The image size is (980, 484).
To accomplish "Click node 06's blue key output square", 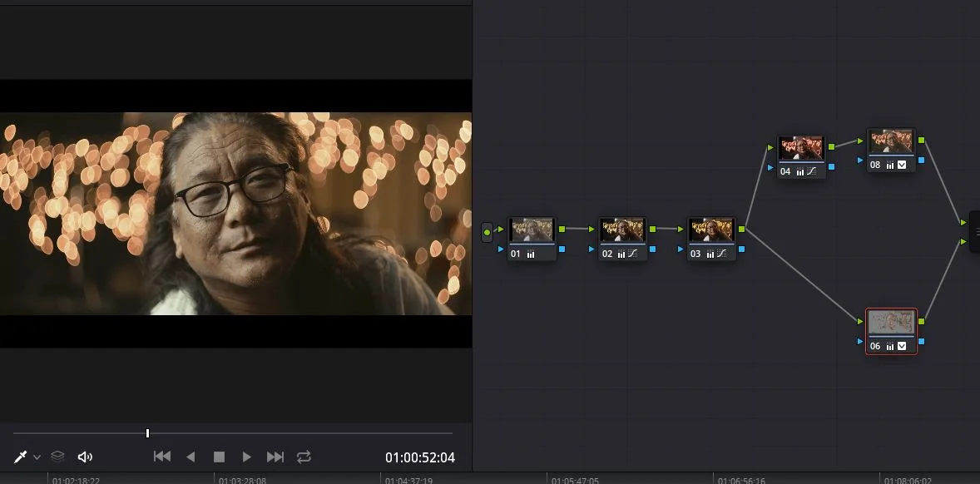I will 921,342.
